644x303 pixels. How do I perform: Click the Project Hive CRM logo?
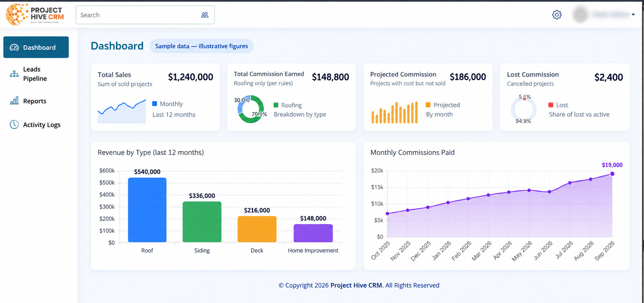(35, 14)
